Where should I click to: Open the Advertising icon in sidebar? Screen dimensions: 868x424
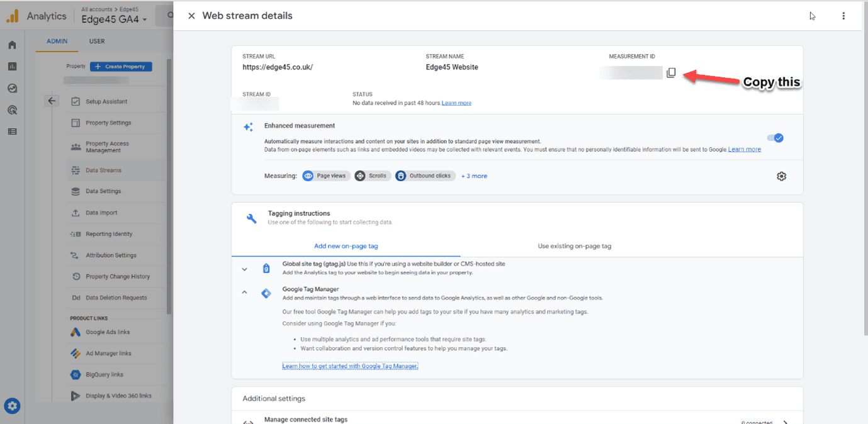[12, 110]
